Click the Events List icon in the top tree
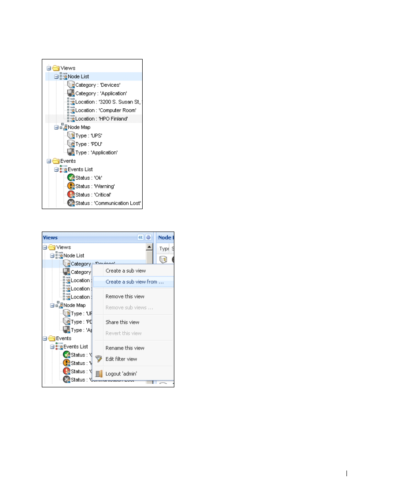Screen dimensions: 420x504 [64, 169]
